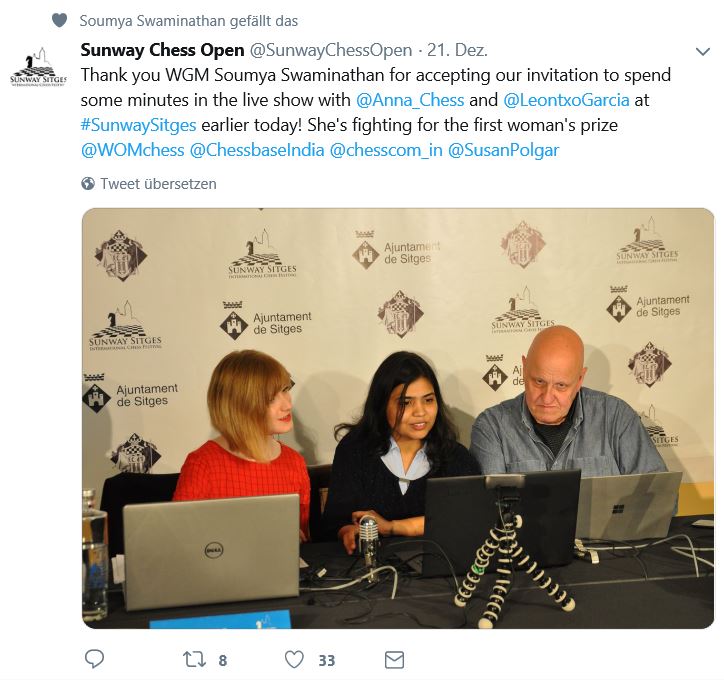Like the tweet with the heart icon
This screenshot has width=724, height=680.
294,659
